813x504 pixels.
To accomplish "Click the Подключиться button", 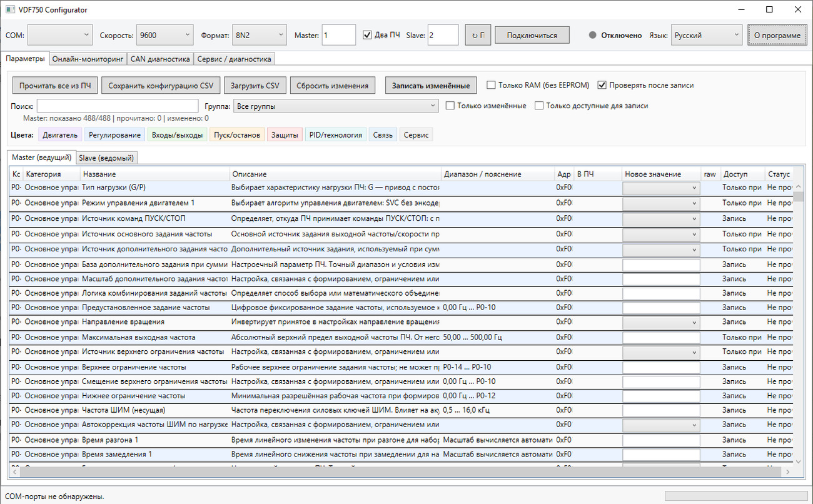I will click(x=532, y=35).
